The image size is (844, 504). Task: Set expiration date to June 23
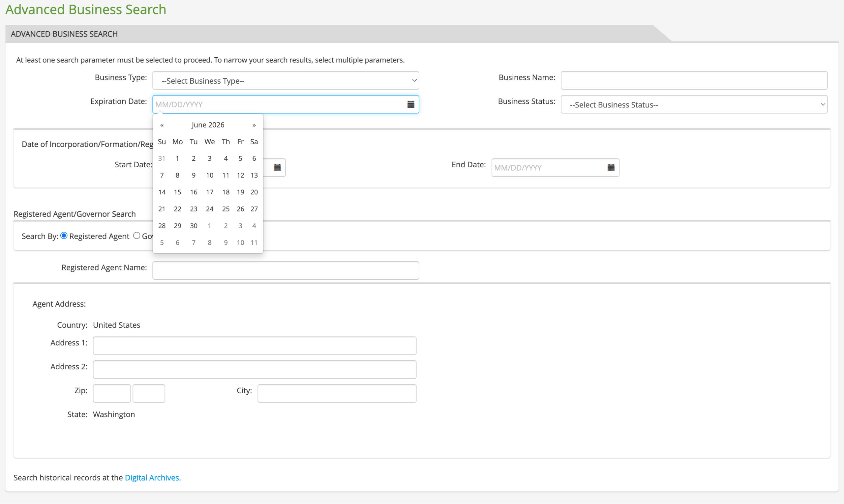[x=194, y=209]
